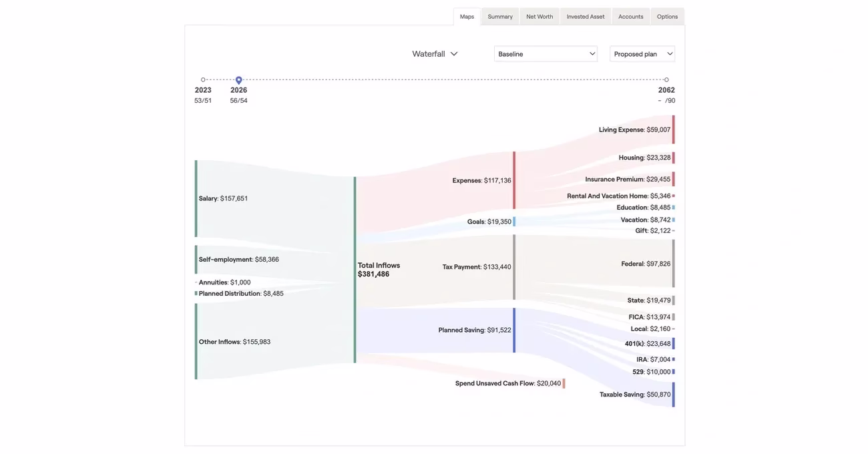Open the Baseline scenario dropdown
868x454 pixels.
pos(546,52)
